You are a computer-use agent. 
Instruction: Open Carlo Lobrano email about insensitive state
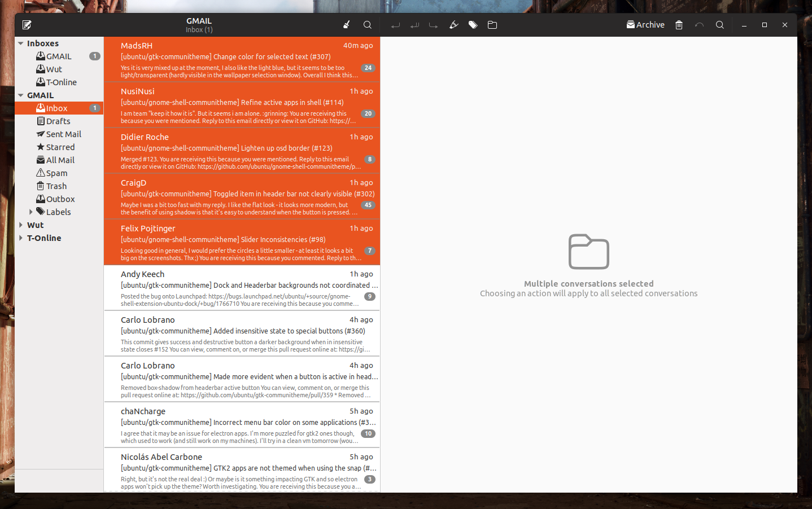click(x=242, y=334)
